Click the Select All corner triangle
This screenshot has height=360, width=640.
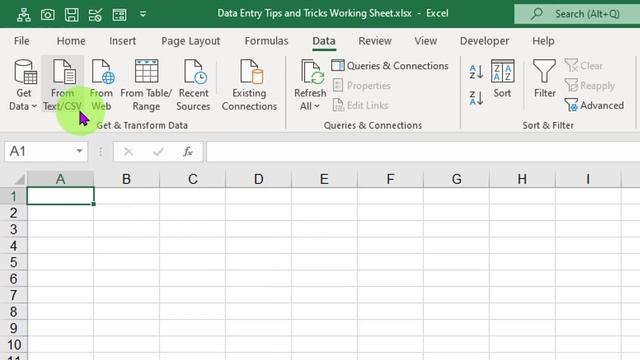click(x=19, y=179)
